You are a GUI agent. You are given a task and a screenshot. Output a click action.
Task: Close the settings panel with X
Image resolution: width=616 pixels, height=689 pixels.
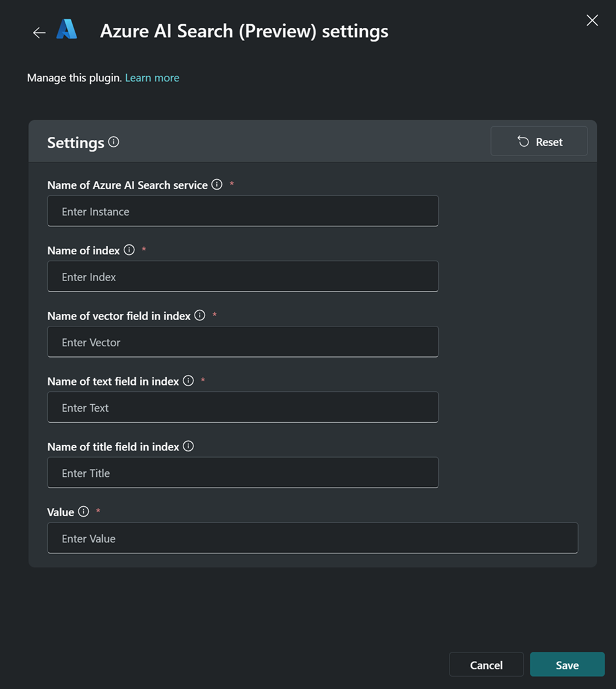pos(592,21)
